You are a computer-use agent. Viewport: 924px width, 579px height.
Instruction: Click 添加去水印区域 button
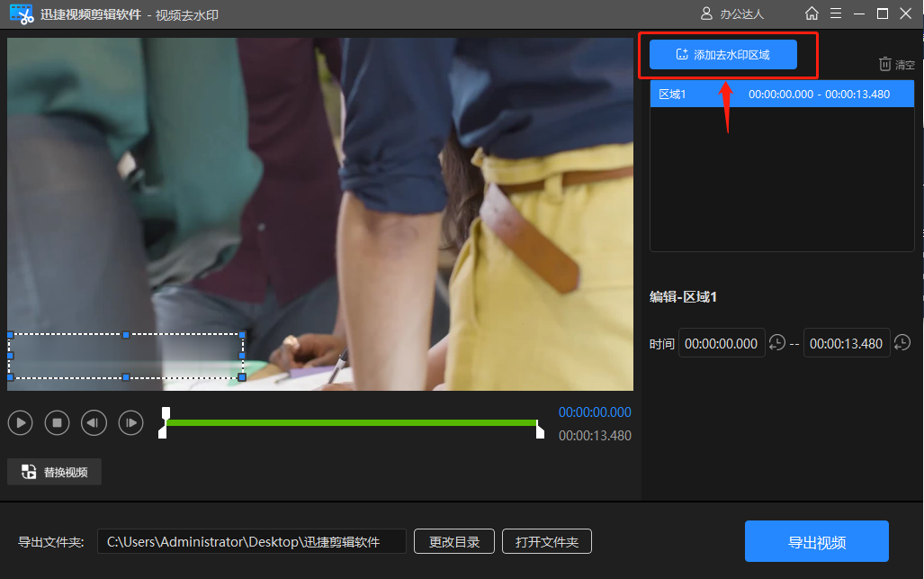[x=723, y=55]
